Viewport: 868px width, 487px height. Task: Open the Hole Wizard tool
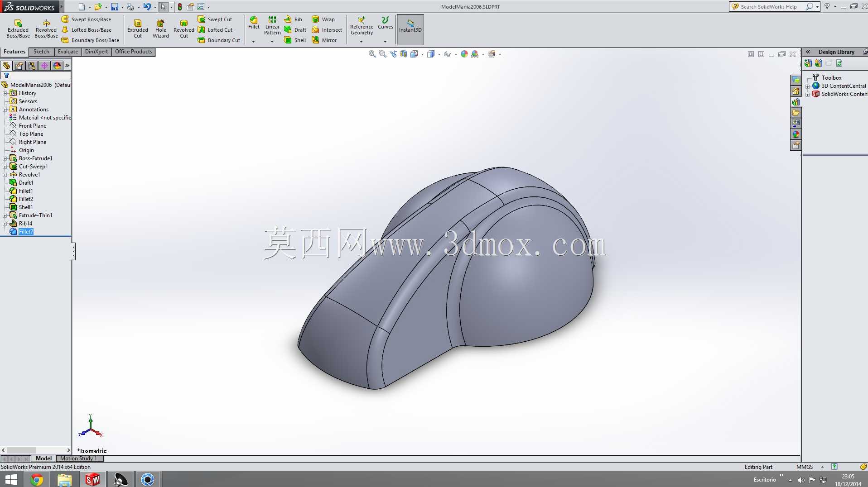click(x=161, y=29)
